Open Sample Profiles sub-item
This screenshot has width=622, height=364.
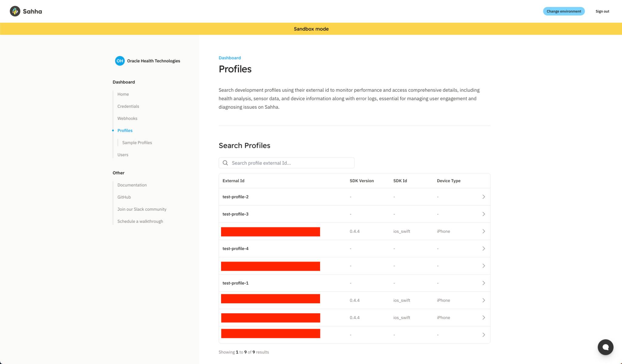pyautogui.click(x=137, y=143)
